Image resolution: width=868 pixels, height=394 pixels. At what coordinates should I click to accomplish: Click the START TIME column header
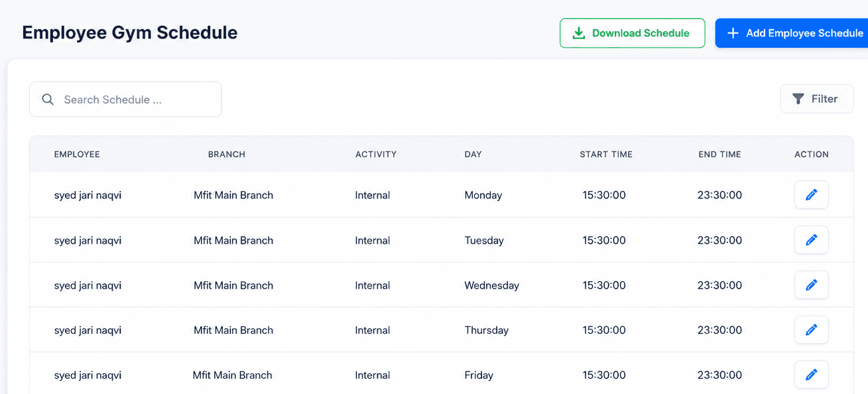pyautogui.click(x=606, y=155)
